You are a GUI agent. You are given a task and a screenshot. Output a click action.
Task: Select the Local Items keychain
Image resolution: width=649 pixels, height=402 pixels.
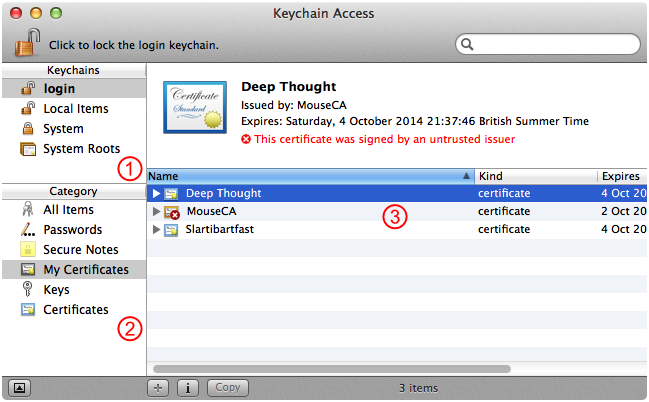(75, 109)
